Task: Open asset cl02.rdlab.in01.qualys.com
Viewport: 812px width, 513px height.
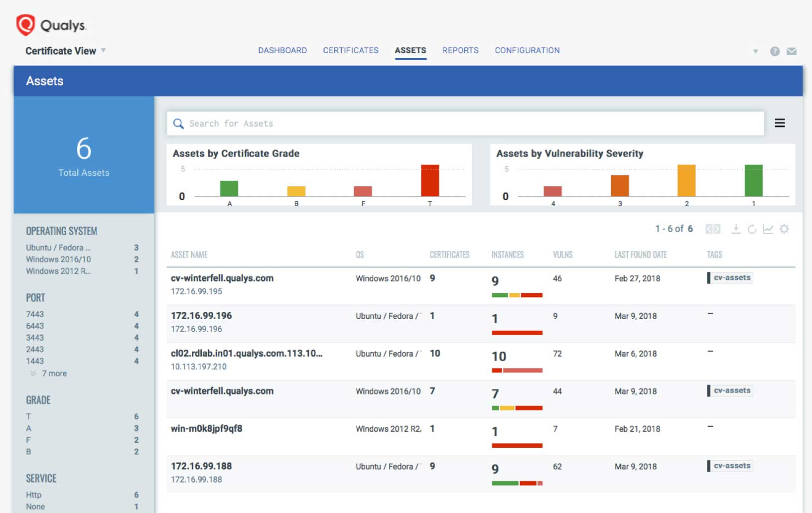Action: (246, 354)
